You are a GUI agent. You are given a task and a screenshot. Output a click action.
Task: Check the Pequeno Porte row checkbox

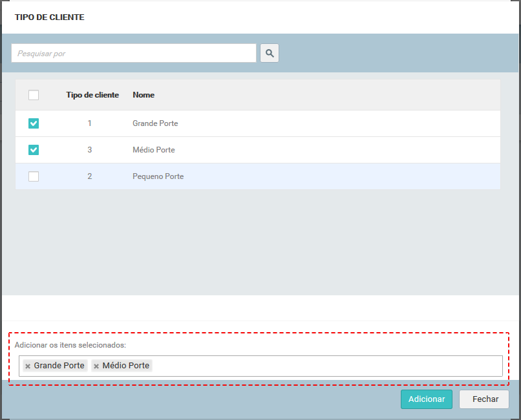click(34, 176)
